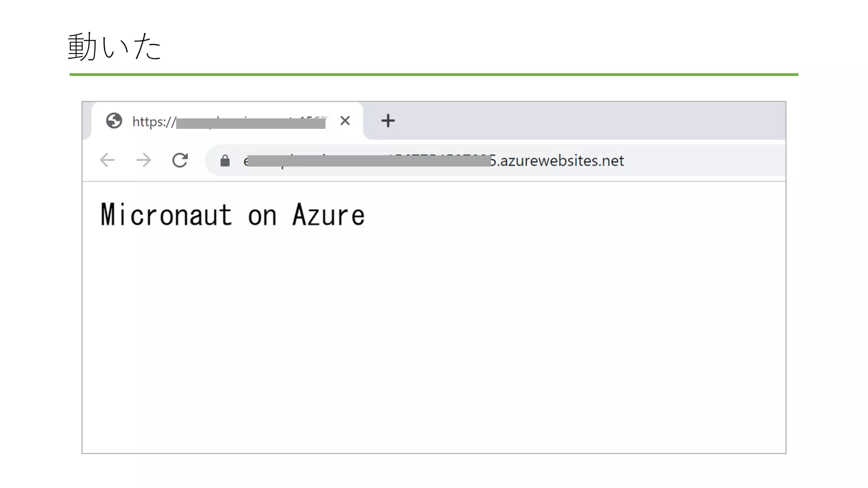Click the browser back arrow
The image size is (868, 488).
[x=107, y=160]
